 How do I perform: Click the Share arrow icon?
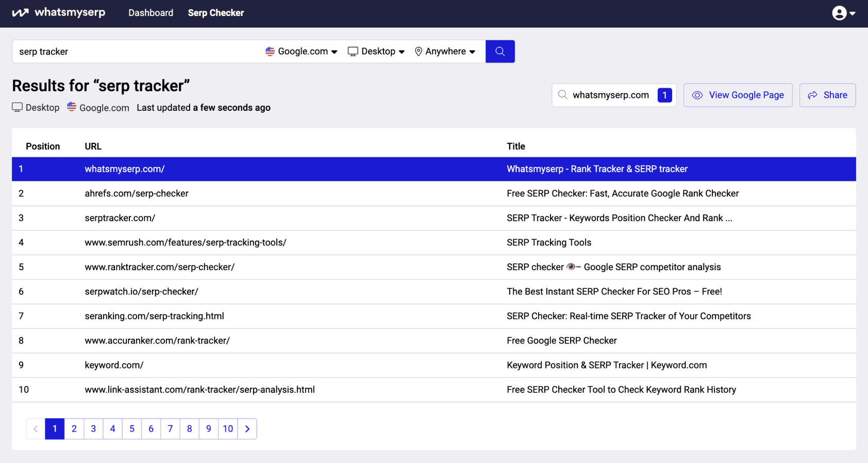[813, 95]
